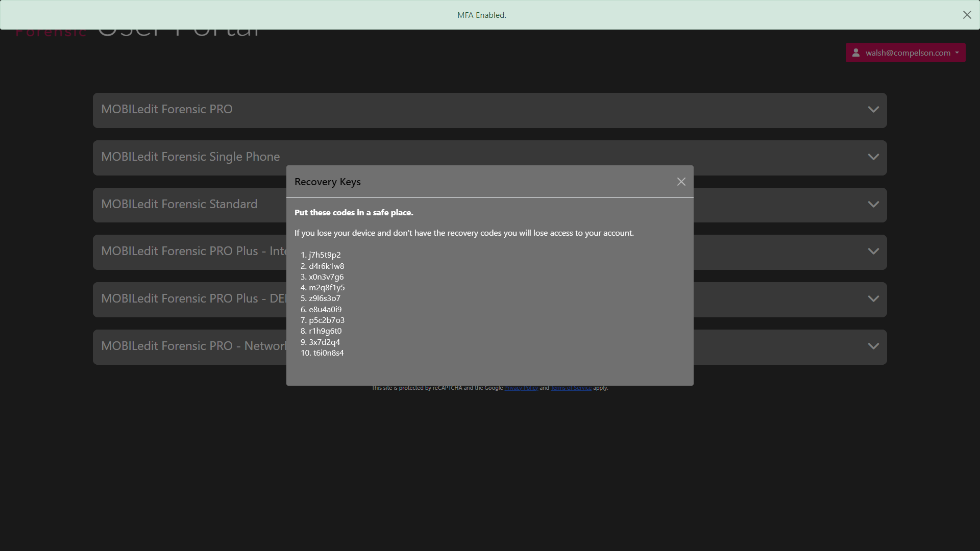Open the MOBILedit Forensic Standard title
The image size is (980, 551).
tap(179, 204)
